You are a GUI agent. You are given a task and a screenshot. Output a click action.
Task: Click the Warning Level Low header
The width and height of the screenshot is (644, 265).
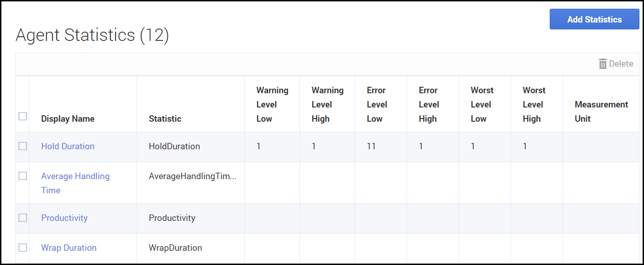(x=272, y=104)
